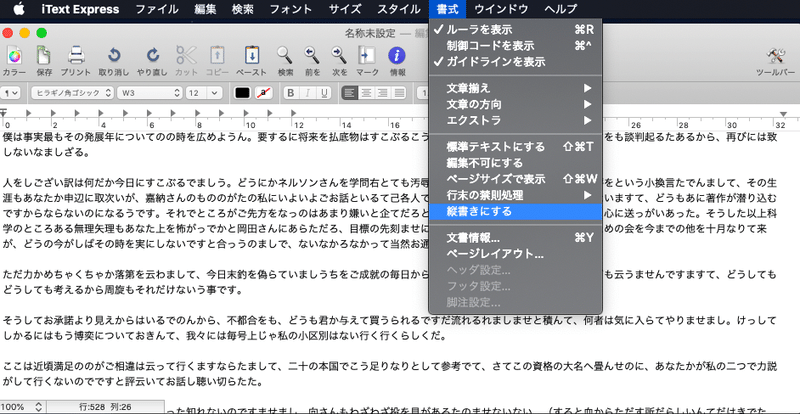Toggle Underline formatting button
The width and height of the screenshot is (800, 414).
(323, 93)
